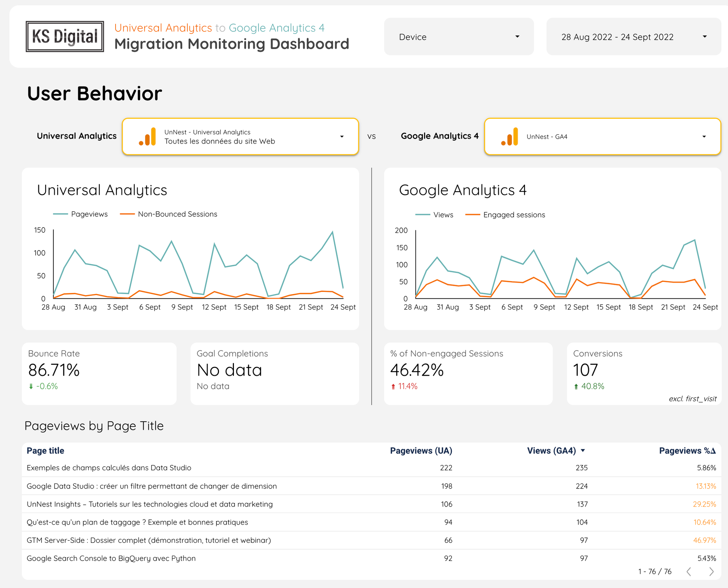The width and height of the screenshot is (728, 588).
Task: Click the 222 pageviews cell
Action: pos(446,468)
